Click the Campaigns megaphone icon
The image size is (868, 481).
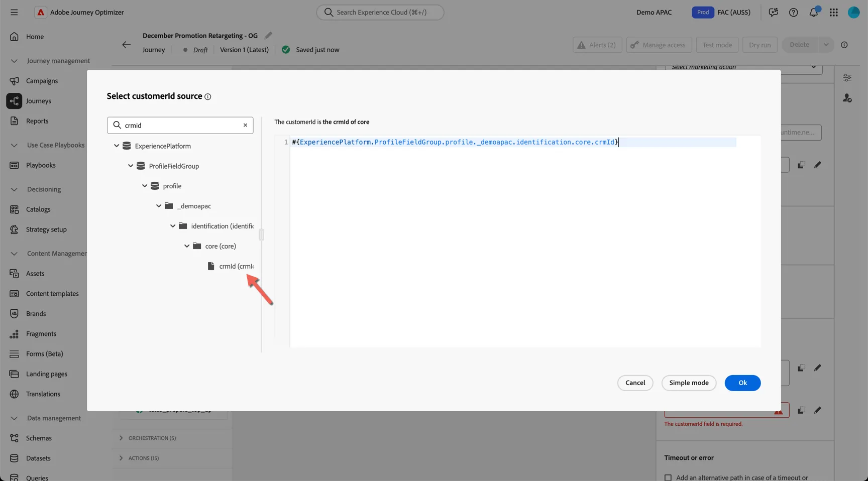point(14,81)
